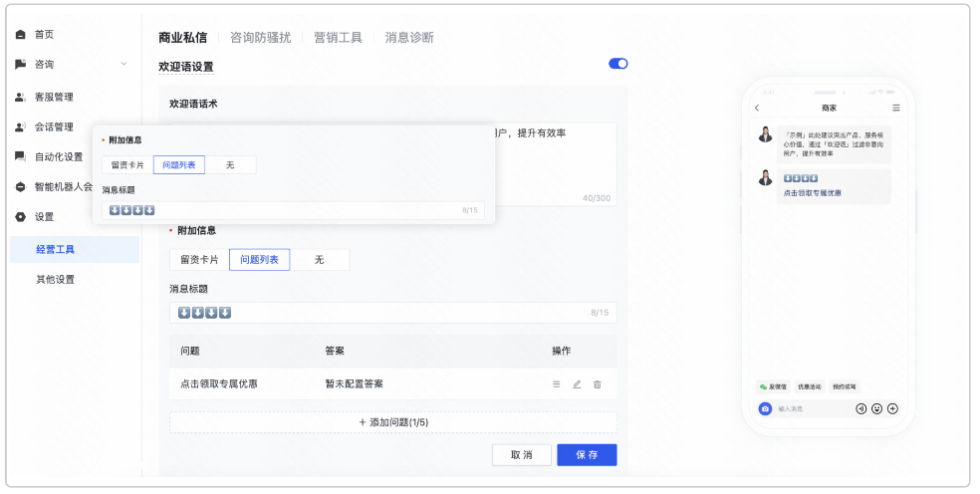
Task: Open the 商业私信 tab
Action: pyautogui.click(x=182, y=38)
